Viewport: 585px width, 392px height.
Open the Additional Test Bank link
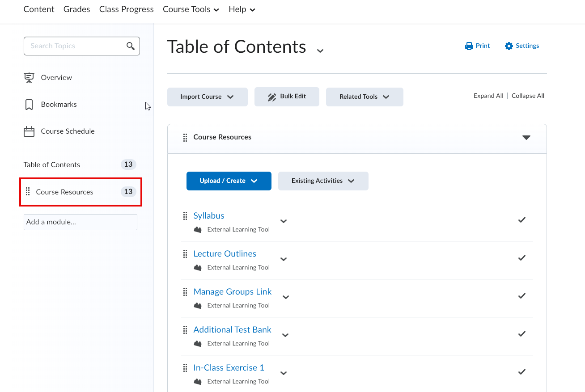pyautogui.click(x=233, y=330)
